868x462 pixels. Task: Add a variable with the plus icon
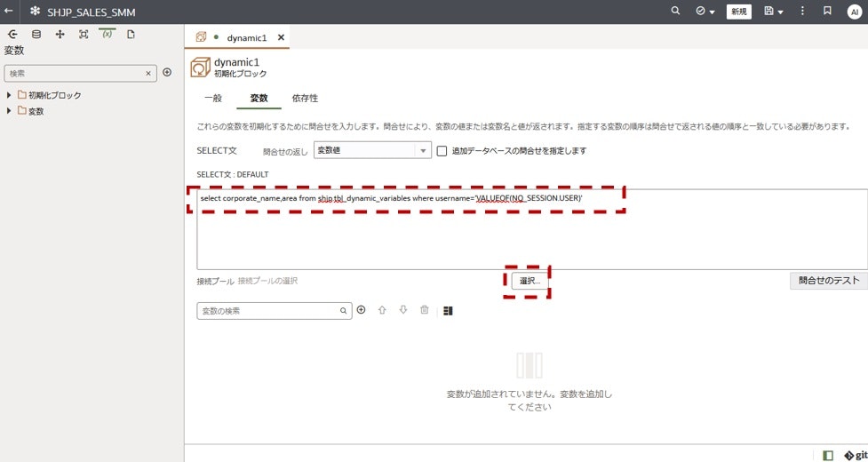click(361, 310)
